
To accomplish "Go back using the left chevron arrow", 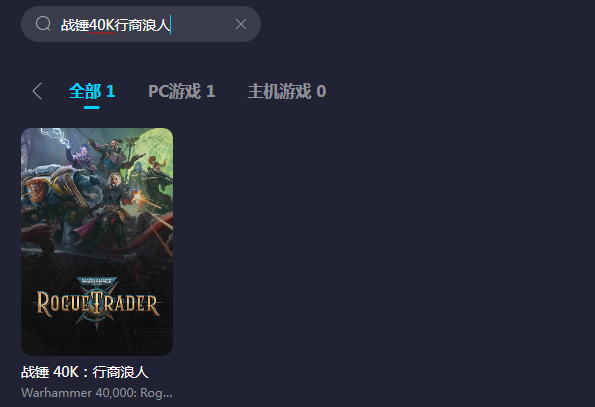I will click(x=37, y=91).
